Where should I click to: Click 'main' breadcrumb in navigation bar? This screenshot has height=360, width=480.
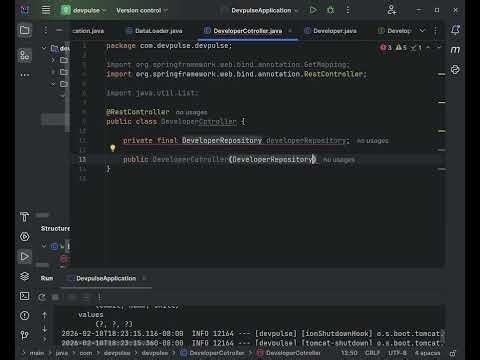click(37, 353)
